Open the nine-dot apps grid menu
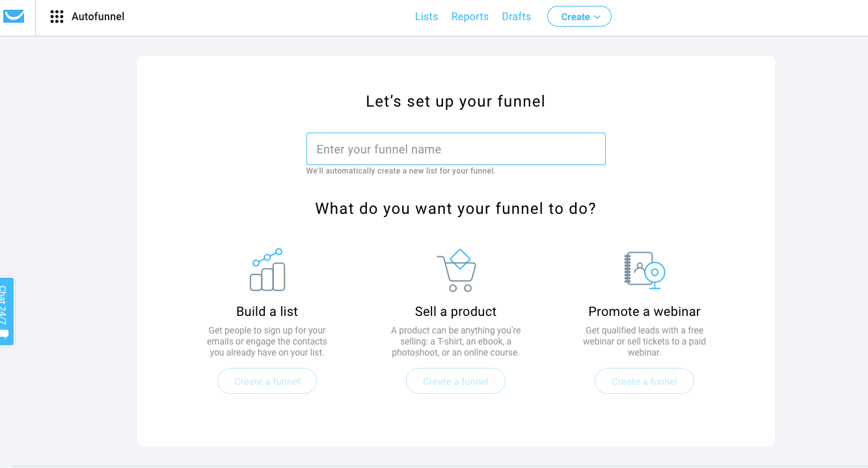 (x=57, y=17)
